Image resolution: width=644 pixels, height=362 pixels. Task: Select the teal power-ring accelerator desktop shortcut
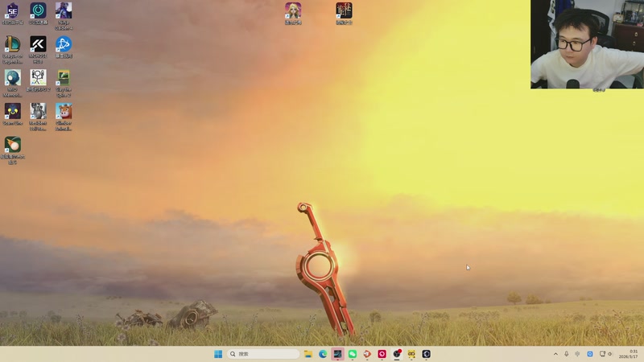pos(38,13)
